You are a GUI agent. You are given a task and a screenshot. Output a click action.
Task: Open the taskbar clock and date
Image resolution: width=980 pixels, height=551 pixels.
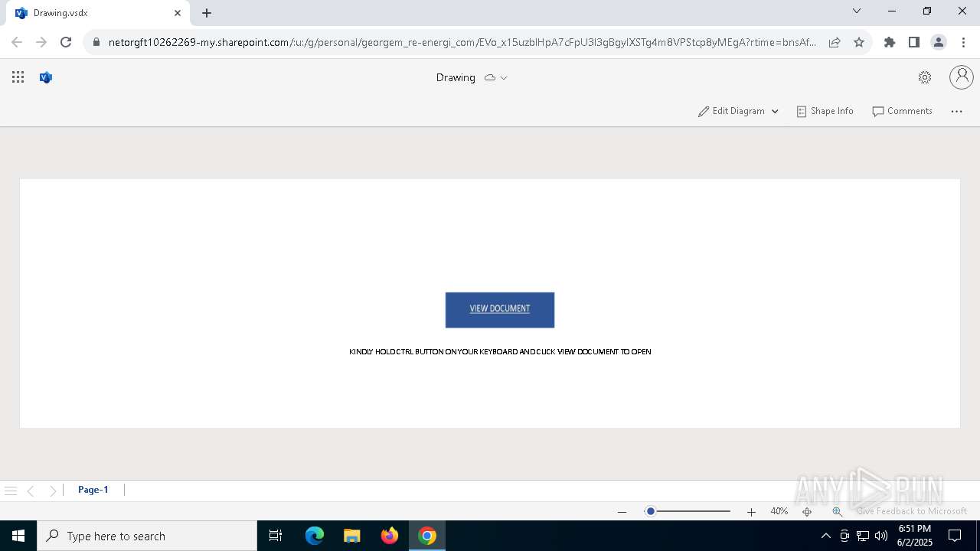click(915, 536)
